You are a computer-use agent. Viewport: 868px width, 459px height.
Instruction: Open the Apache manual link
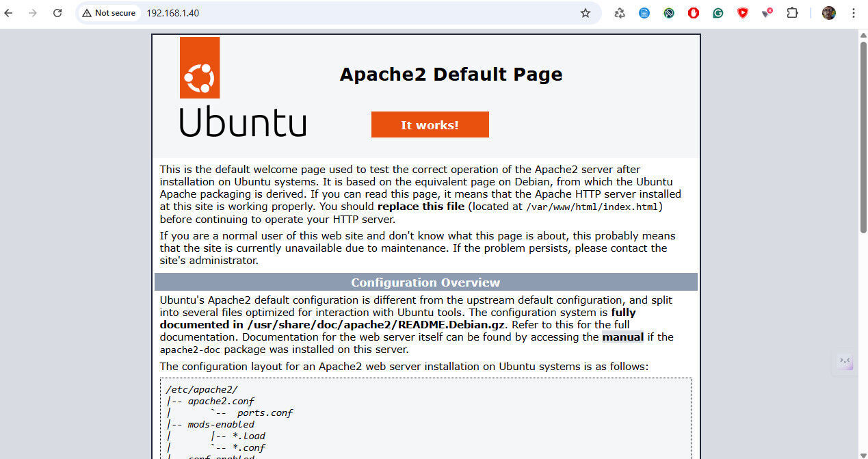(622, 337)
